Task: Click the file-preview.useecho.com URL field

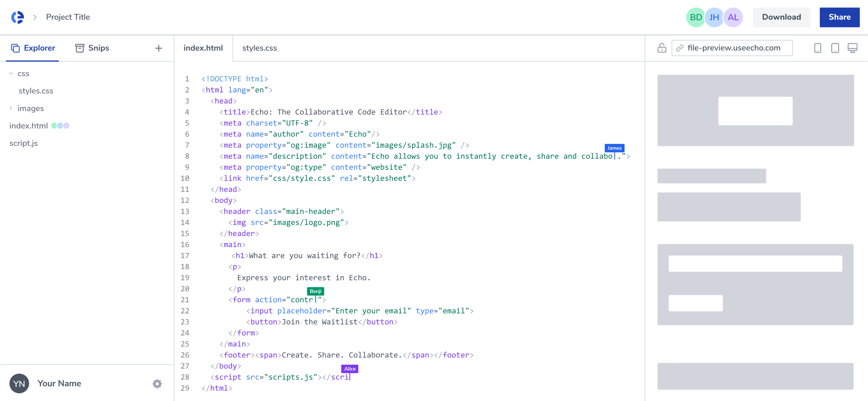Action: point(734,48)
